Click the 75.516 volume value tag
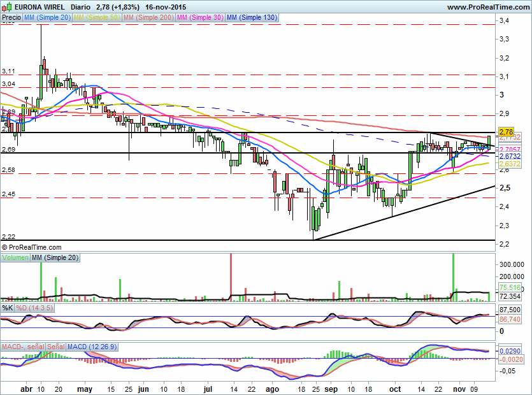 point(510,287)
